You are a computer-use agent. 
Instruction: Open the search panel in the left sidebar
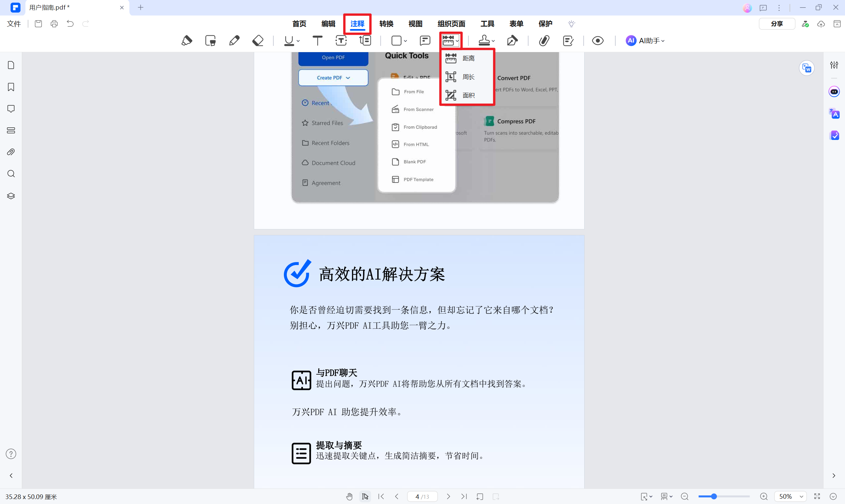click(x=11, y=174)
